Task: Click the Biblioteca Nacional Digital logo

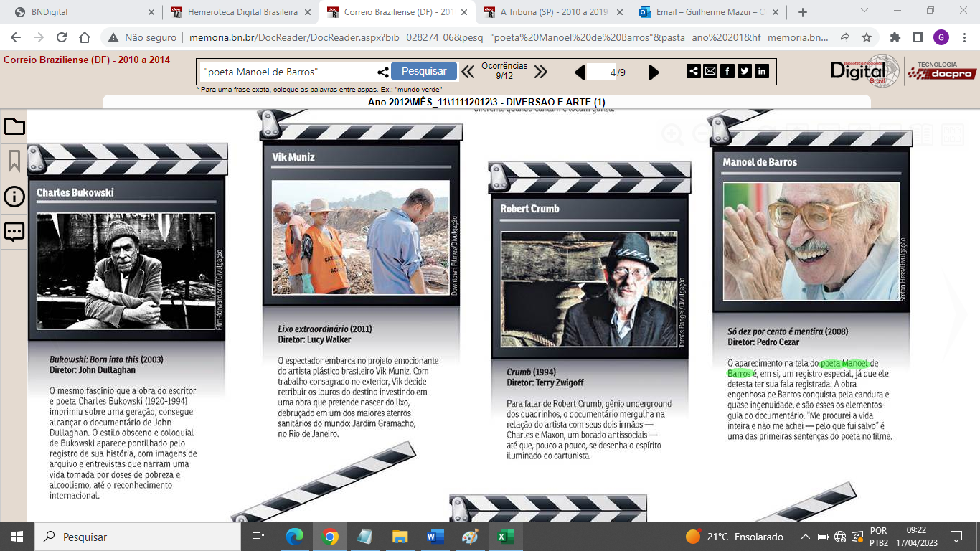Action: coord(865,70)
